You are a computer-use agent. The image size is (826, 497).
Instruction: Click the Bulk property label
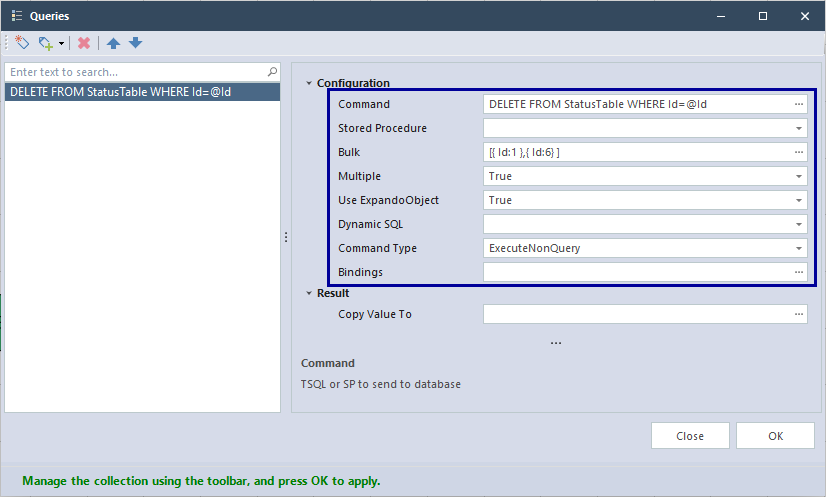point(349,152)
